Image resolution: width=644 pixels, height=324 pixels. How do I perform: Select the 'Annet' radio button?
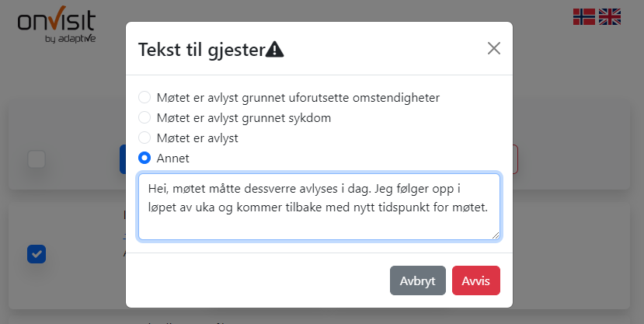[144, 158]
